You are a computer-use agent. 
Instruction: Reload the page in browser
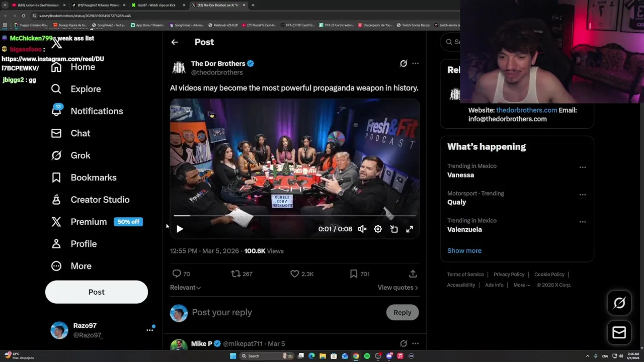pyautogui.click(x=23, y=16)
